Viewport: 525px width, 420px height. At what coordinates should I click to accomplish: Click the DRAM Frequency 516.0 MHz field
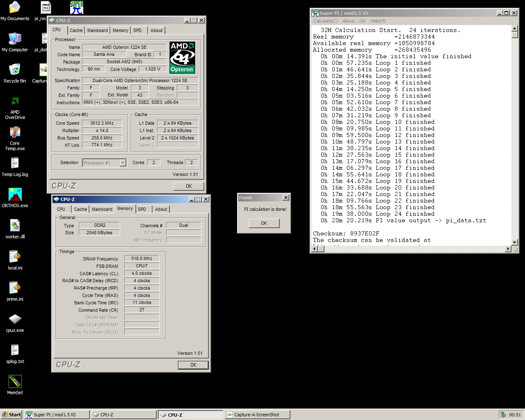click(142, 258)
